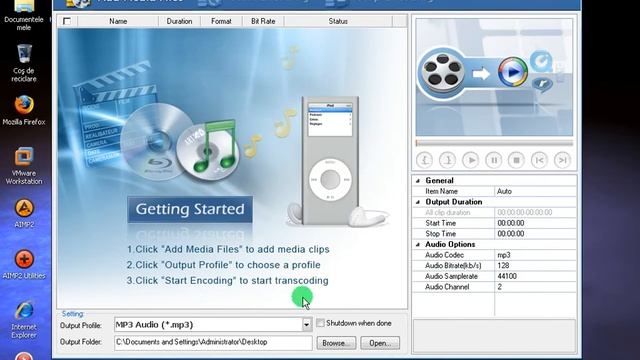This screenshot has height=360, width=640.
Task: Select the Coș de reciclare recycle bin icon
Action: (24, 63)
